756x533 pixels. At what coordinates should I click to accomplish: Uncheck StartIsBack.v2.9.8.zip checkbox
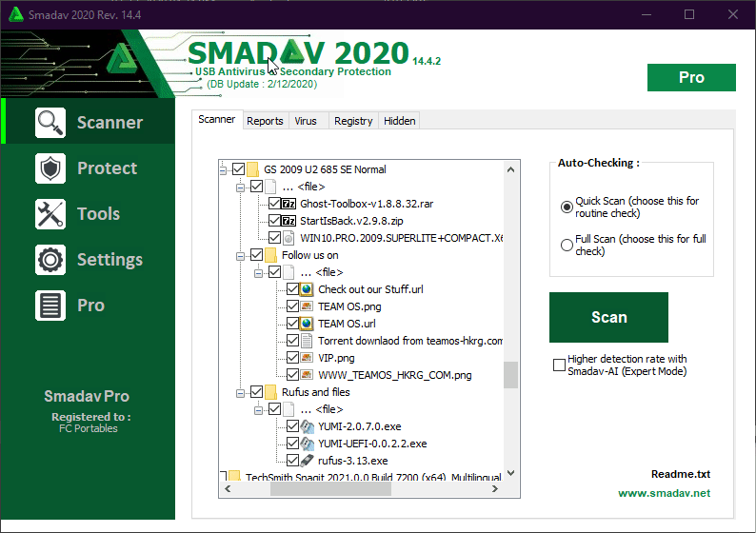[x=274, y=221]
